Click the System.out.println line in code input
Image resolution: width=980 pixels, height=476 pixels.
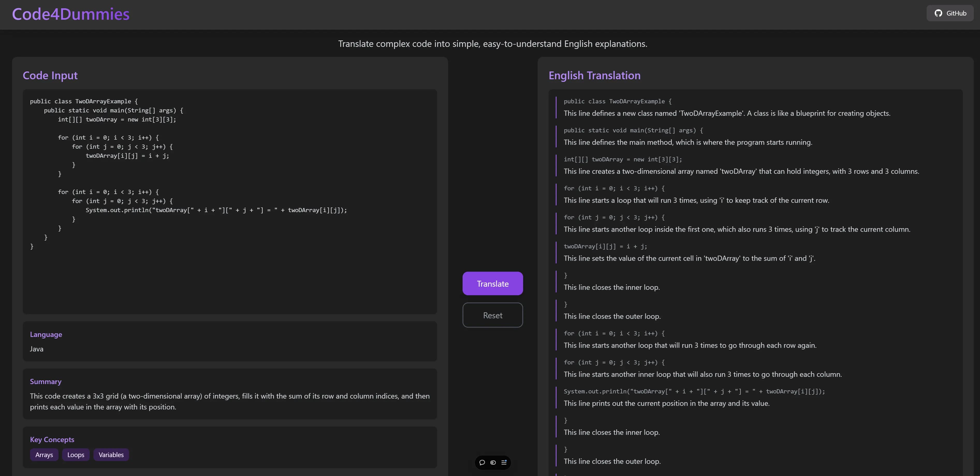click(x=216, y=210)
